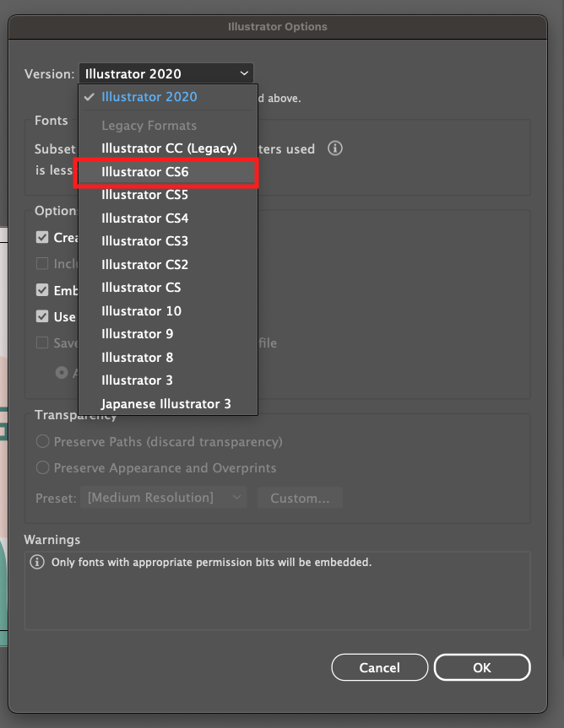Select Illustrator 10 format
Screen dimensions: 564x728
(168, 311)
